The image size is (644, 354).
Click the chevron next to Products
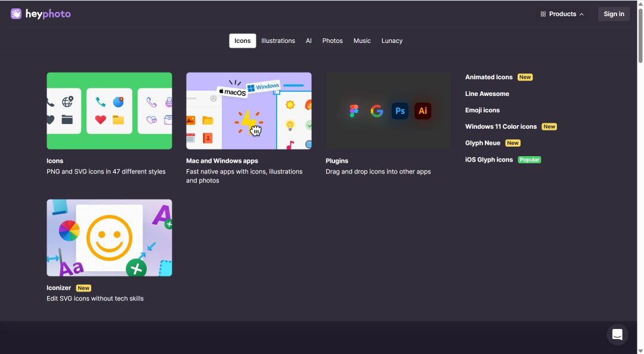click(x=581, y=14)
